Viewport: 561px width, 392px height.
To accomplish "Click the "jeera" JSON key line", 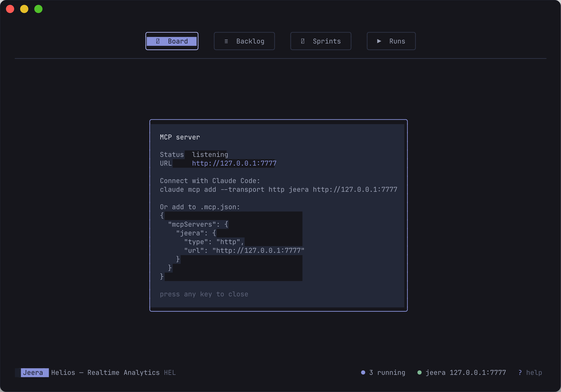I will 196,233.
